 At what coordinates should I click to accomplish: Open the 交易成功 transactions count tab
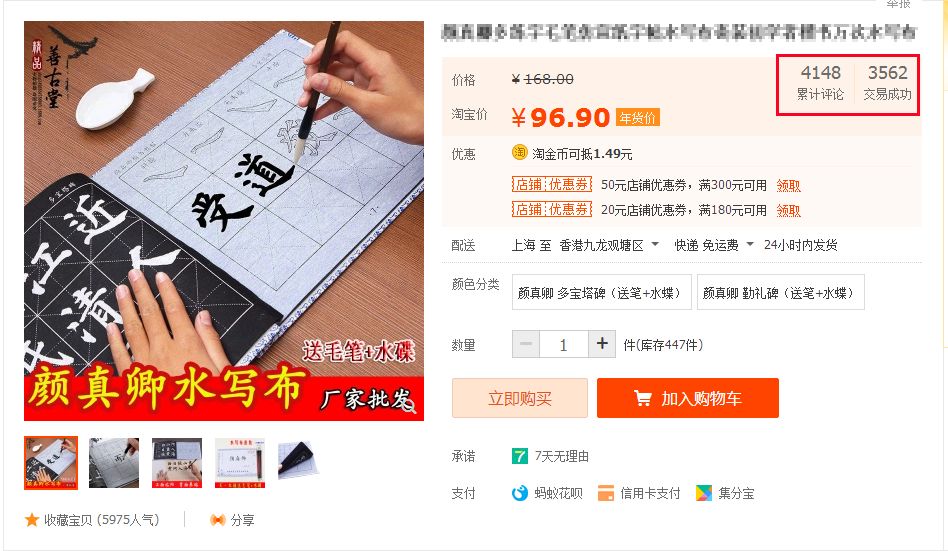[x=887, y=83]
